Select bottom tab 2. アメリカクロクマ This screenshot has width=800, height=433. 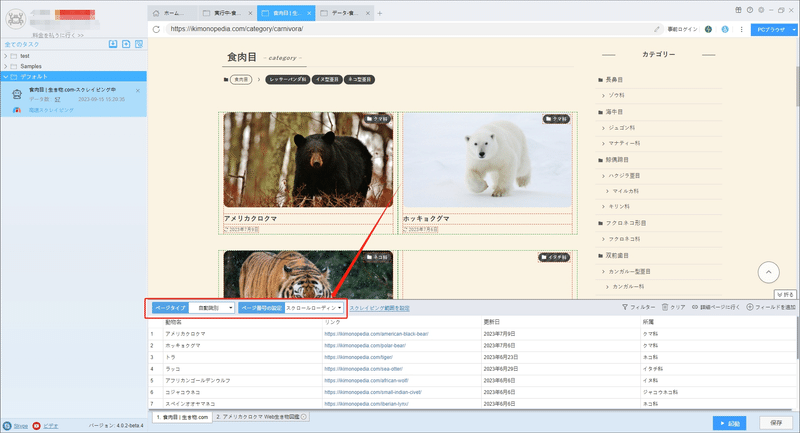click(261, 417)
